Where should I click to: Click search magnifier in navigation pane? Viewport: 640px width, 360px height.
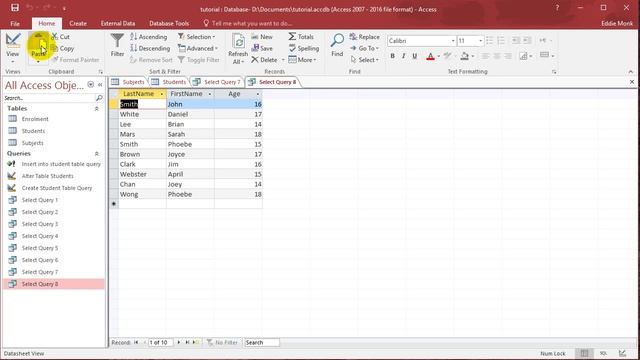coord(99,98)
